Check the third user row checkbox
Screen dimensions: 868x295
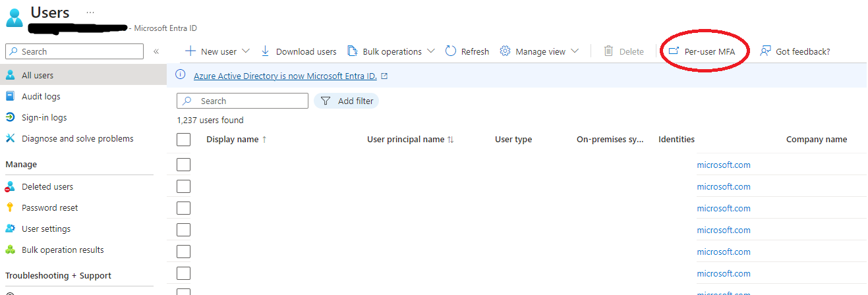coord(184,208)
